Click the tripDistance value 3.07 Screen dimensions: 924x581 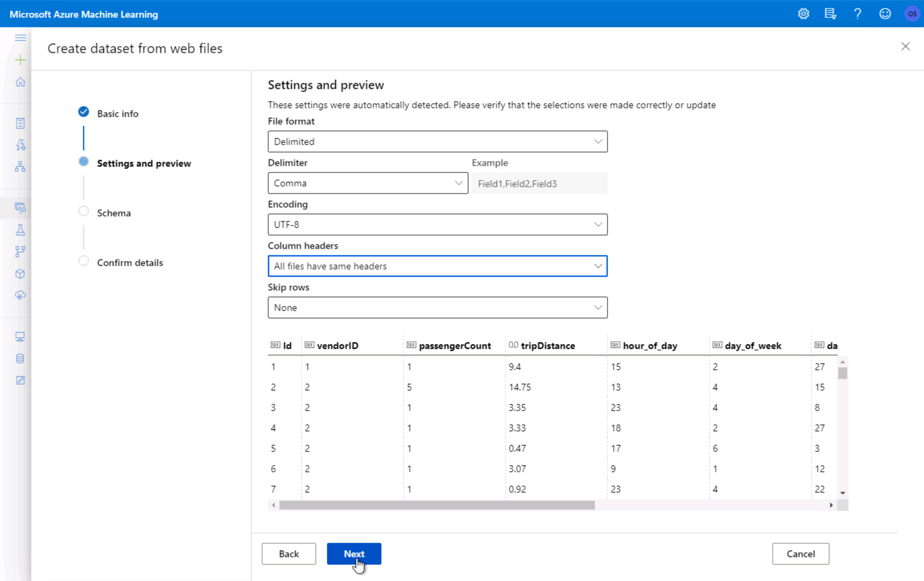coord(517,468)
